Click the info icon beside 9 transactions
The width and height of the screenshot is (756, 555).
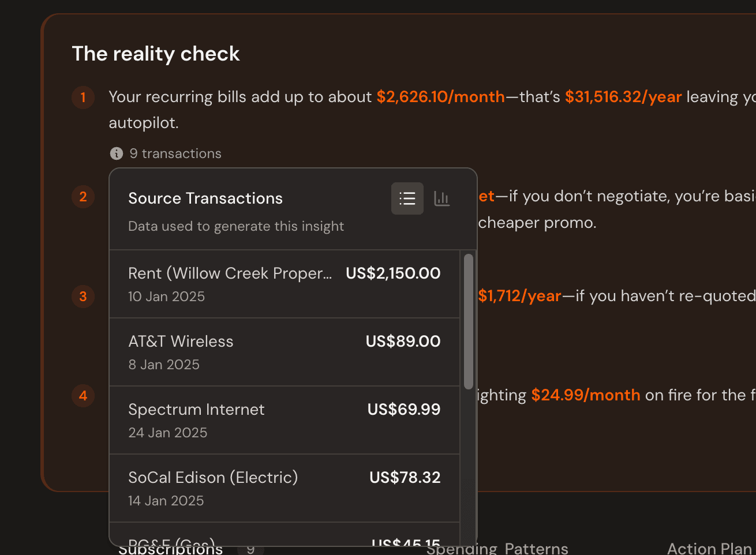(117, 153)
